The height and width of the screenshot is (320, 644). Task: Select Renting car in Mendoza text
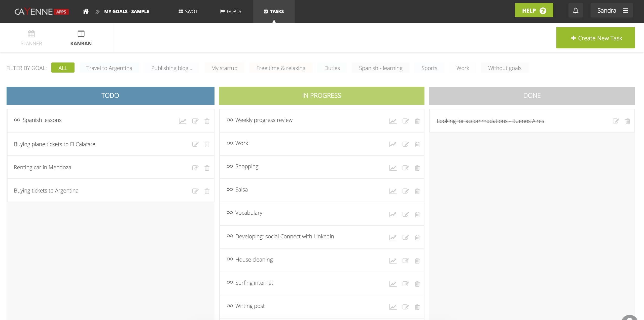[x=43, y=167]
